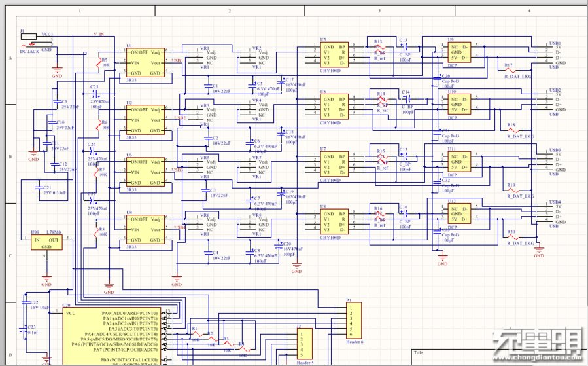Click the chongdiantou.com watermark link
Screen dimensions: 588x366
539,357
